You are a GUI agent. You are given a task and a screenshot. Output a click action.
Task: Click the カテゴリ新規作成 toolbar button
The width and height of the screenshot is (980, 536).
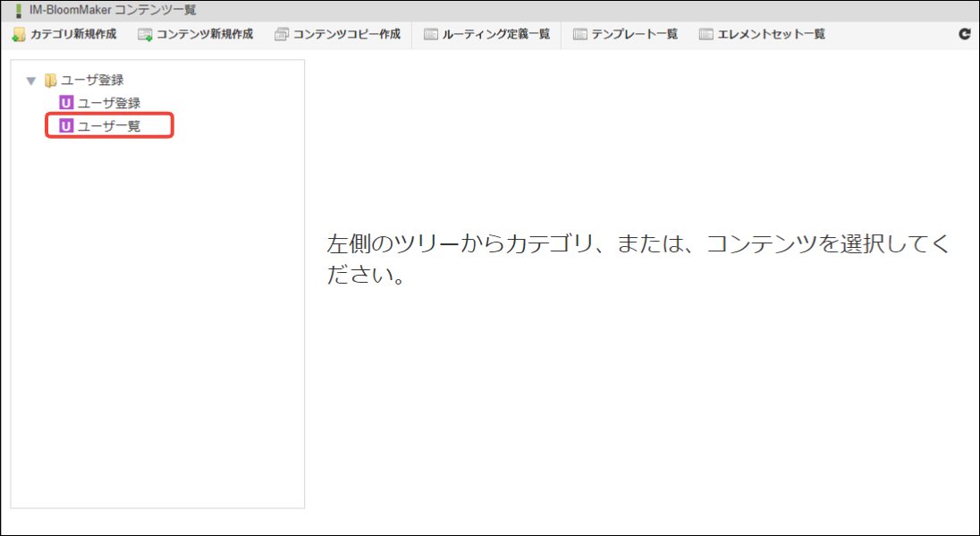tap(64, 34)
